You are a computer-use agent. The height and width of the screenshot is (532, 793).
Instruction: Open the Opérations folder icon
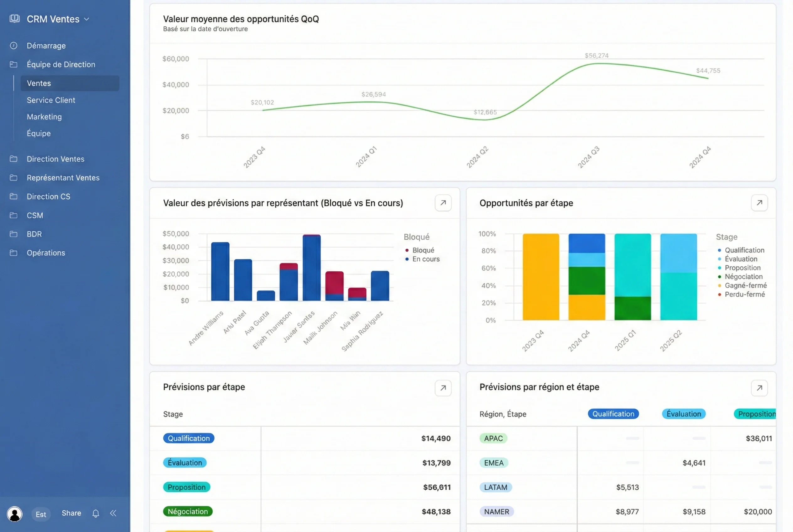click(13, 253)
